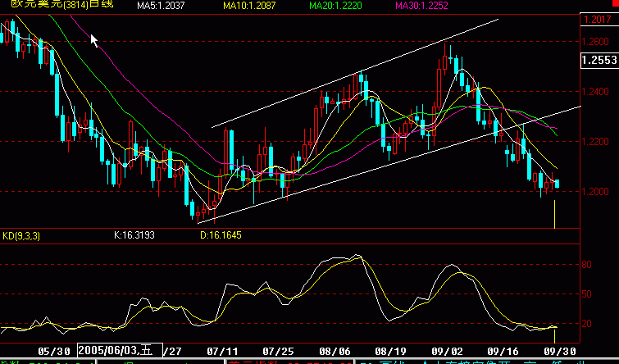
Task: Select the KD(9,3,3) indicator title
Action: coord(21,236)
